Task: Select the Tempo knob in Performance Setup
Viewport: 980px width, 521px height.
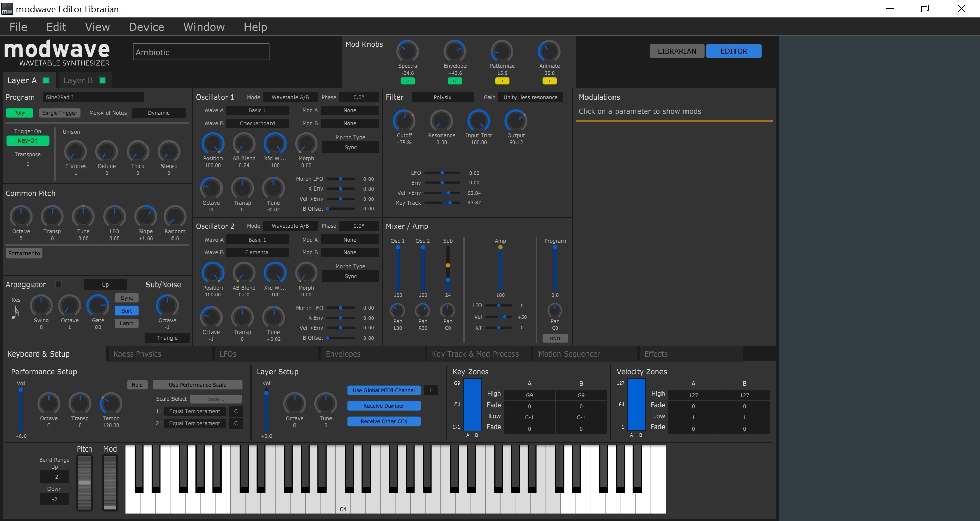Action: coord(111,405)
